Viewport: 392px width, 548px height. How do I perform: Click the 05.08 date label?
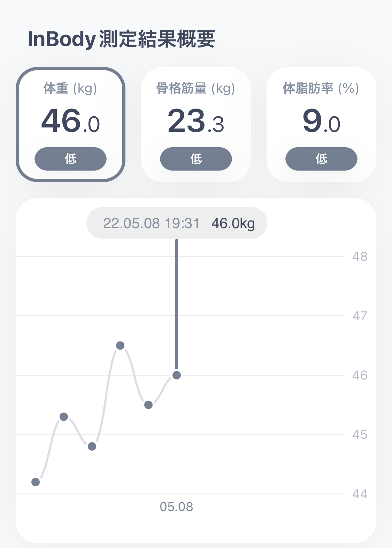[x=176, y=507]
